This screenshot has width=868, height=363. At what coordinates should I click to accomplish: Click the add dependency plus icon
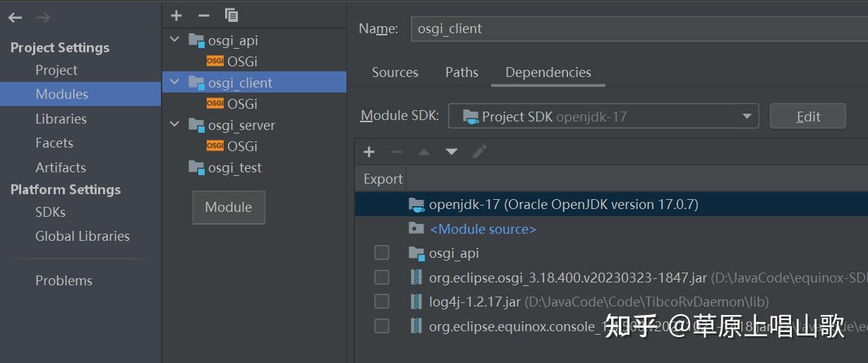(x=369, y=152)
